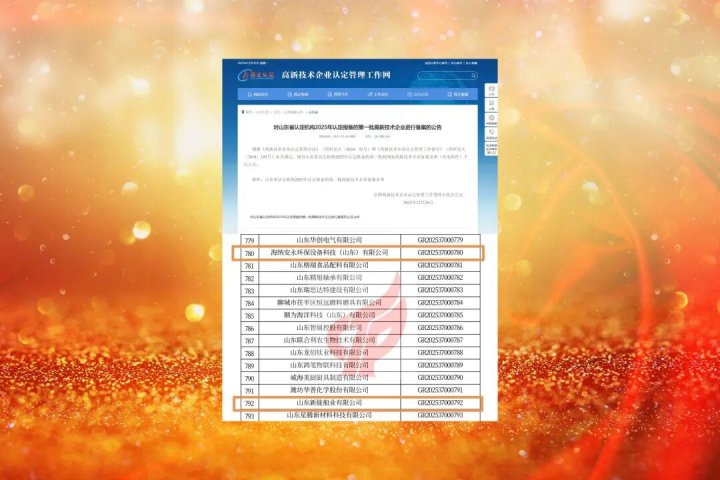The width and height of the screenshot is (720, 480).
Task: Select company cell 潍坊华普化学股份有限公司
Action: (329, 390)
